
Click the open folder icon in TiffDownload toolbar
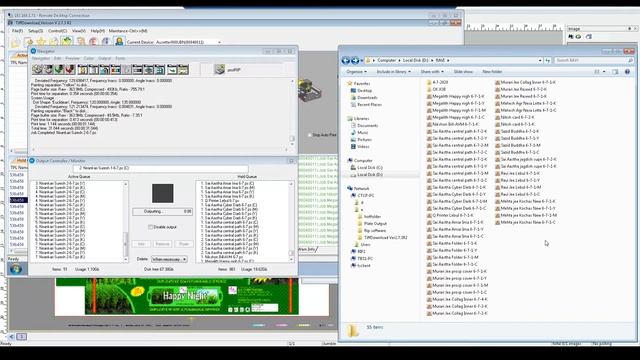(16, 42)
